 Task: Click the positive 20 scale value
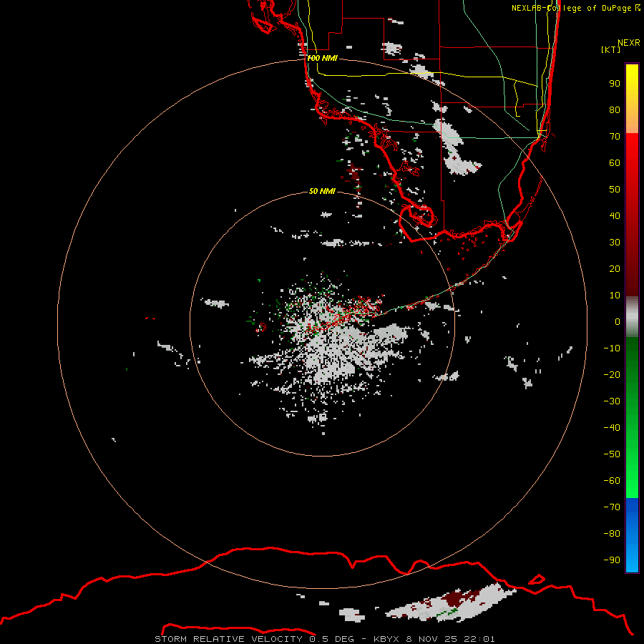click(x=615, y=269)
